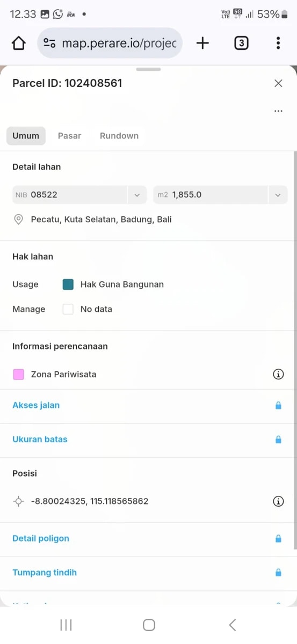Open the browser three-dot overflow menu
This screenshot has width=297, height=644.
pyautogui.click(x=278, y=43)
